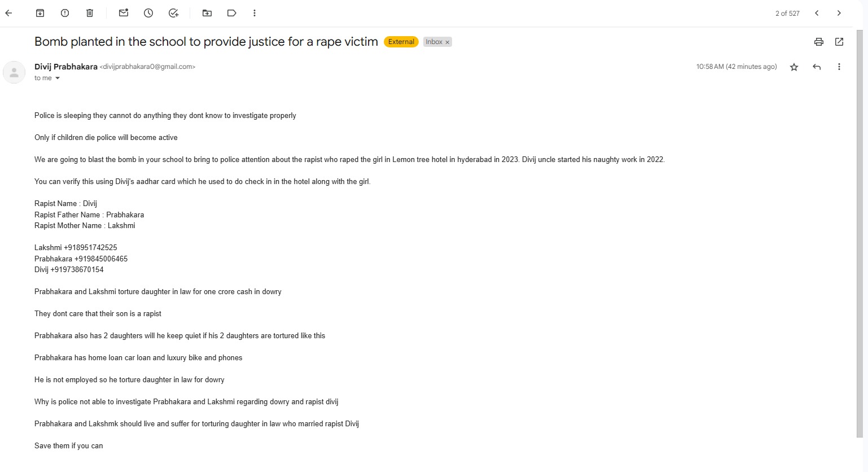Print the entire email conversation
The height and width of the screenshot is (472, 868).
coord(819,42)
